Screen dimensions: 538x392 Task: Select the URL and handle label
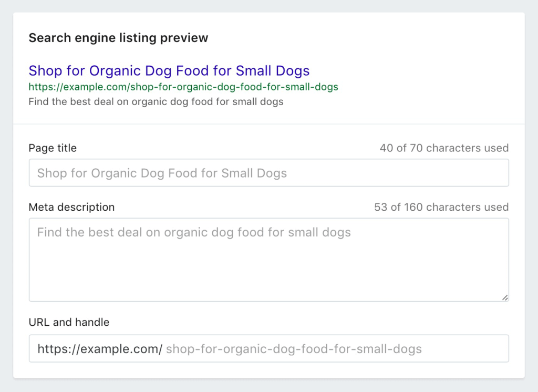[x=69, y=322]
